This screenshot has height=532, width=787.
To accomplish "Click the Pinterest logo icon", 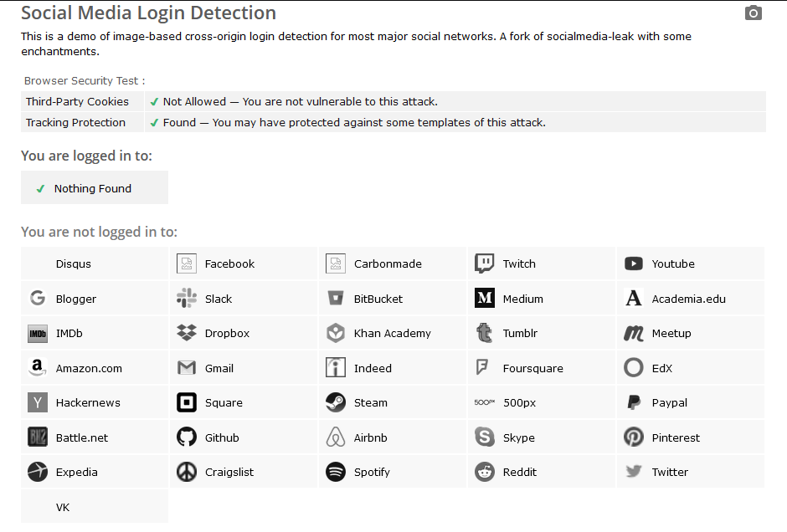I will 633,437.
